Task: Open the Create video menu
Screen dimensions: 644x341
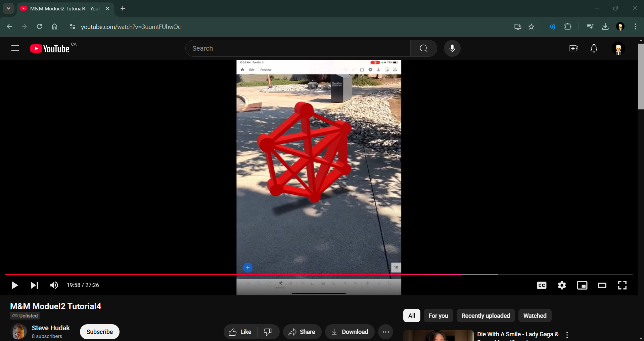Action: click(573, 48)
